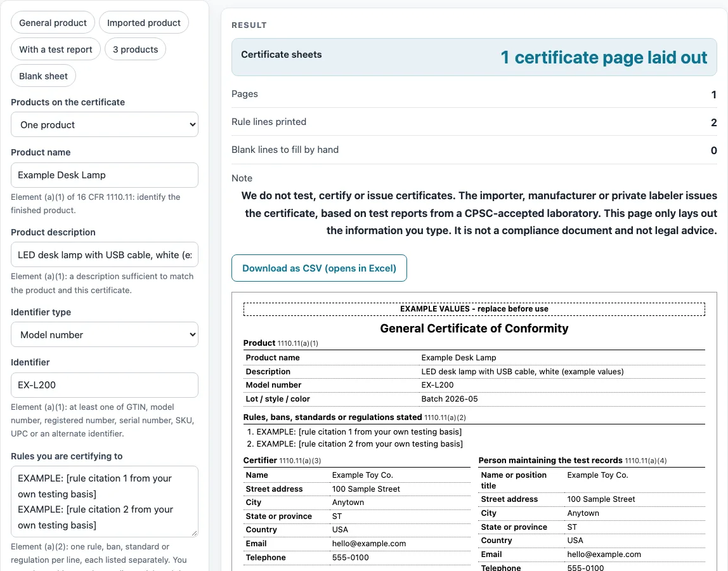The width and height of the screenshot is (728, 571).
Task: Click the 'Note' label in results
Action: (x=242, y=178)
